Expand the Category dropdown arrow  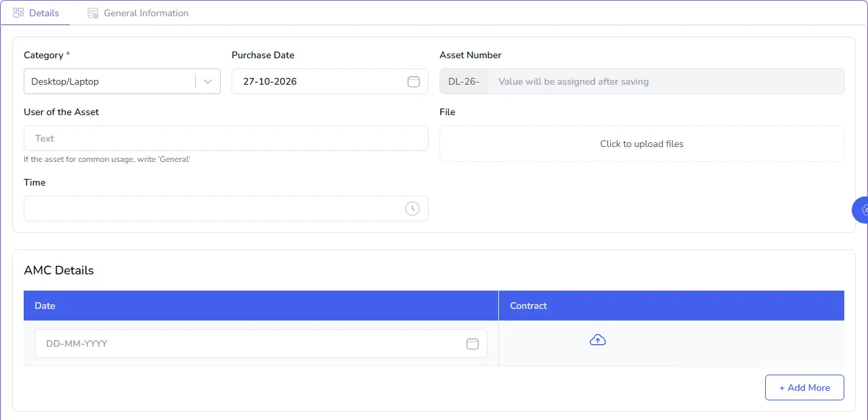(208, 81)
